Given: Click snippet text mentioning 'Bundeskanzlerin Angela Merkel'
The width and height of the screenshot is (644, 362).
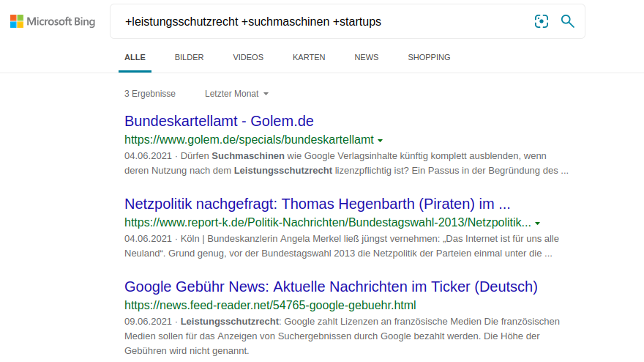Looking at the screenshot, I should [342, 246].
